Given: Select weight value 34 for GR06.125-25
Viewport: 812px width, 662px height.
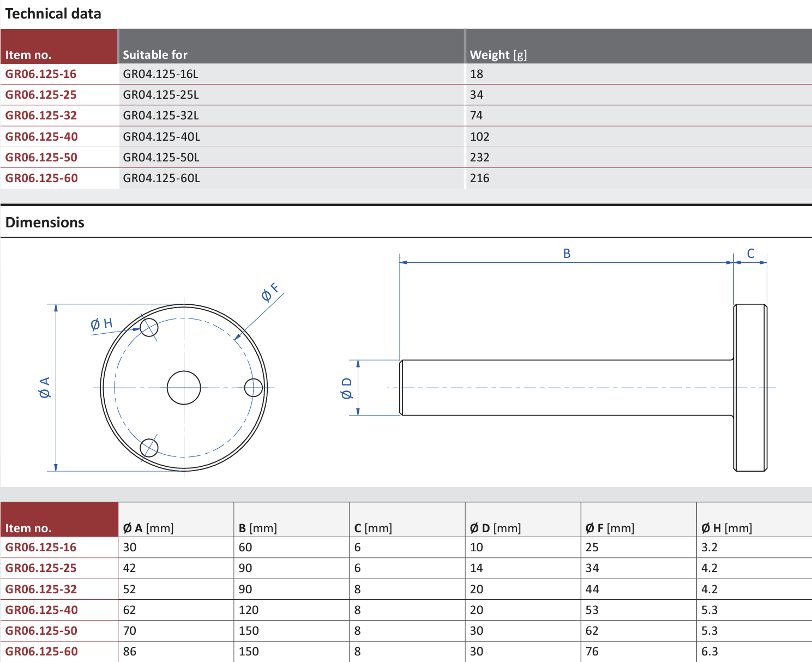Looking at the screenshot, I should click(477, 95).
